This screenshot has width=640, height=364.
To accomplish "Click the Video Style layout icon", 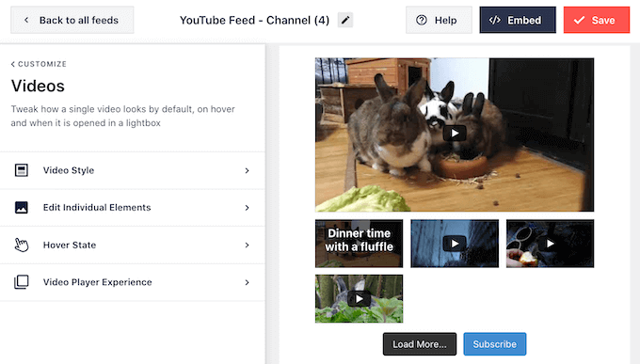I will [x=22, y=170].
